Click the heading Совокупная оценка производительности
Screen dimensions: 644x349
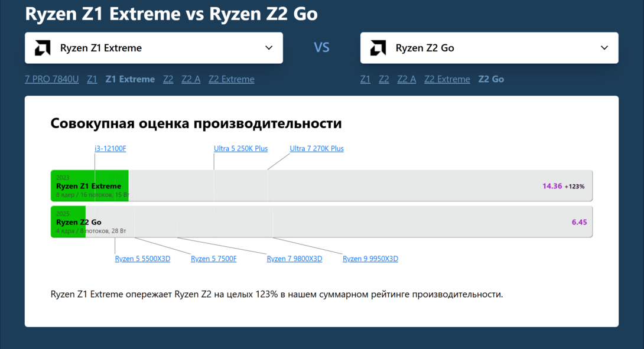pos(196,123)
